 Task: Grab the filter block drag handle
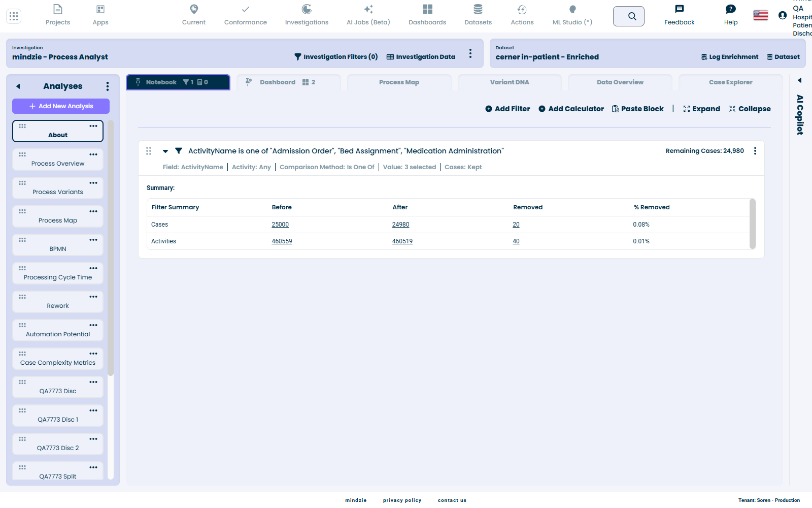click(x=149, y=151)
